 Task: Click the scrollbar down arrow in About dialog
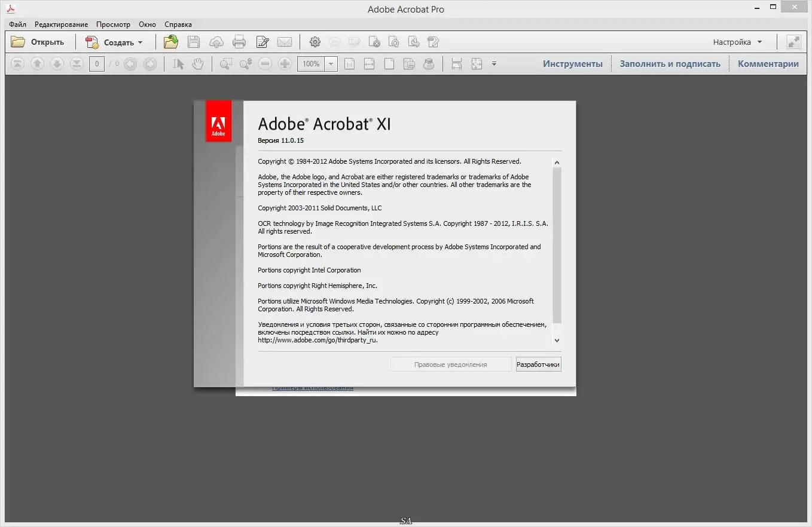pyautogui.click(x=557, y=340)
